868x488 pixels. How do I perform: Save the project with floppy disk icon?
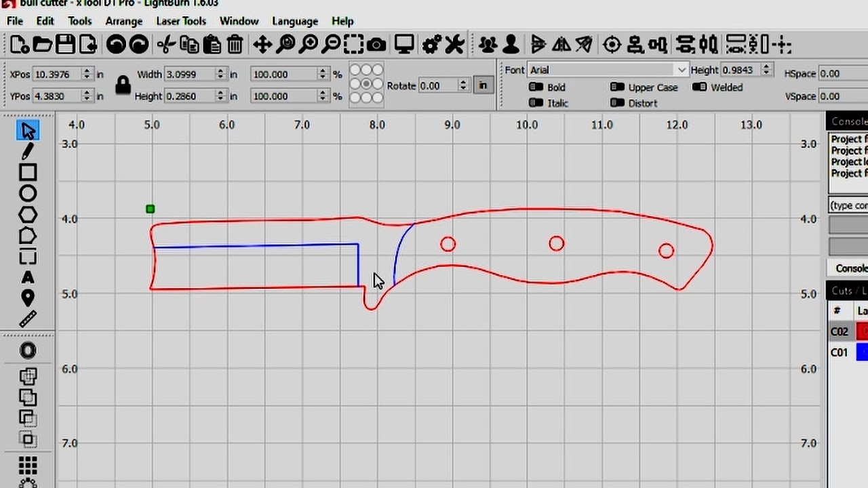tap(65, 45)
